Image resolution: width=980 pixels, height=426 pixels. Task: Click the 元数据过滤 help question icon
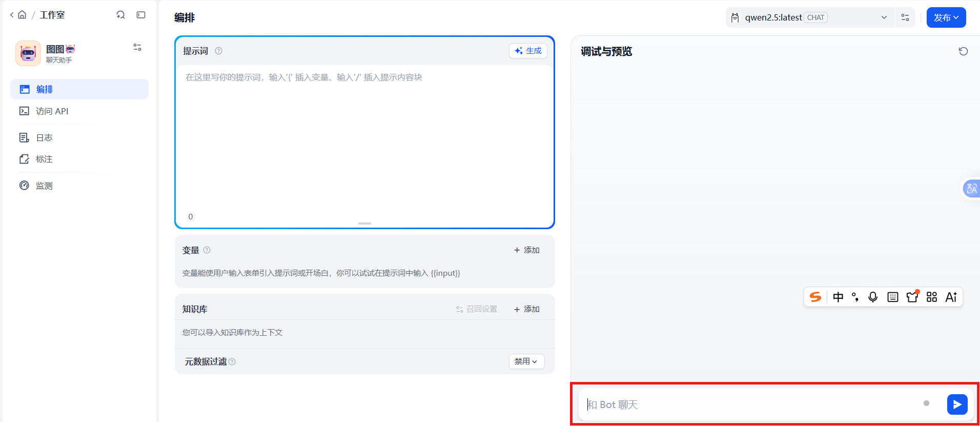click(x=232, y=362)
